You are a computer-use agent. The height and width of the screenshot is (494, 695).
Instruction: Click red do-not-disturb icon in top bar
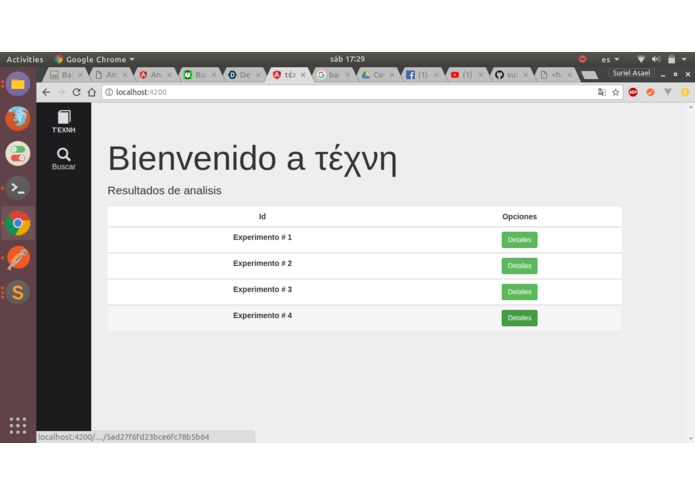pos(582,59)
